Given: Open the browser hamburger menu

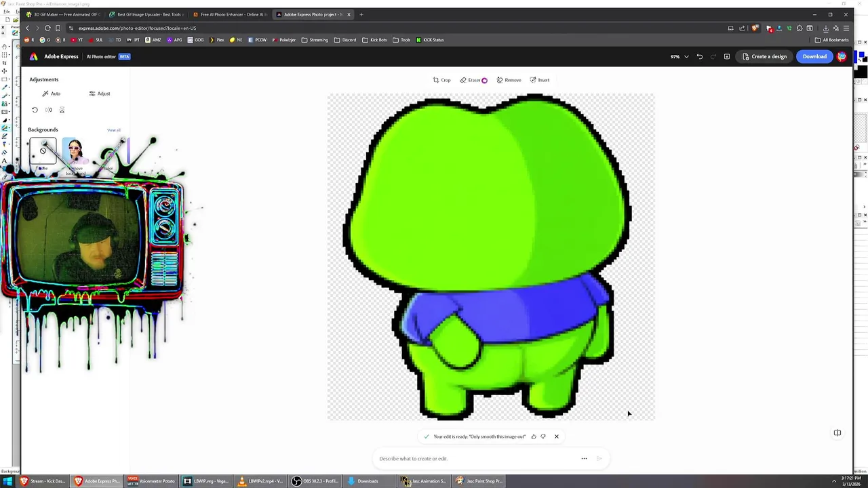Looking at the screenshot, I should [846, 28].
